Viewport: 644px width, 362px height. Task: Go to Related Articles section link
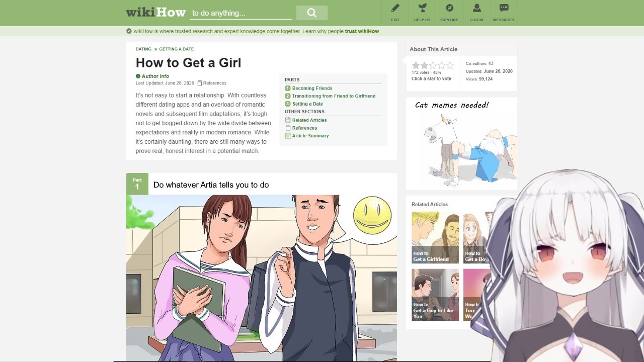(309, 120)
